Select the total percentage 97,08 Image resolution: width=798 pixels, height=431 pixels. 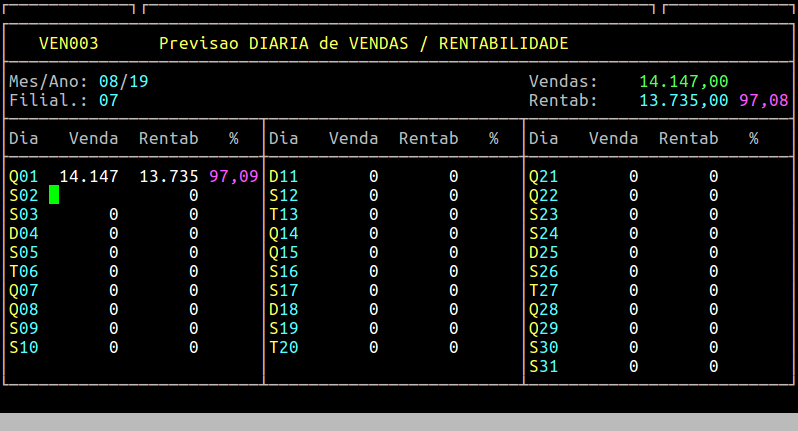click(x=763, y=100)
